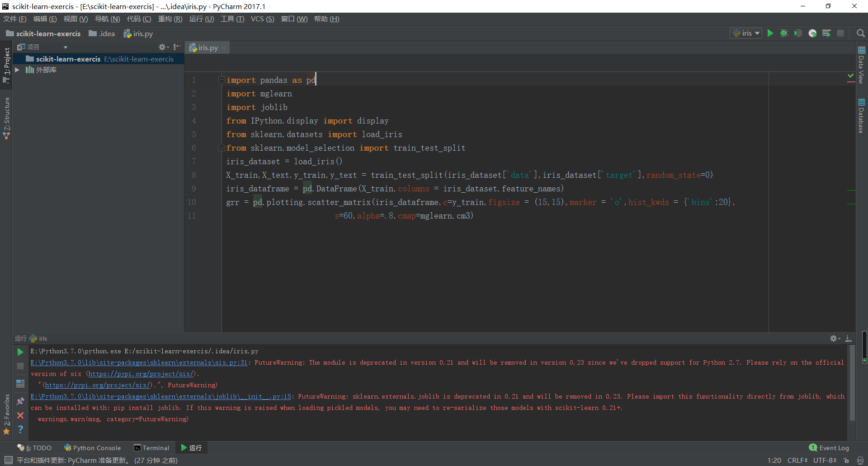Open the Terminal tool window
The height and width of the screenshot is (466, 868).
tap(152, 448)
